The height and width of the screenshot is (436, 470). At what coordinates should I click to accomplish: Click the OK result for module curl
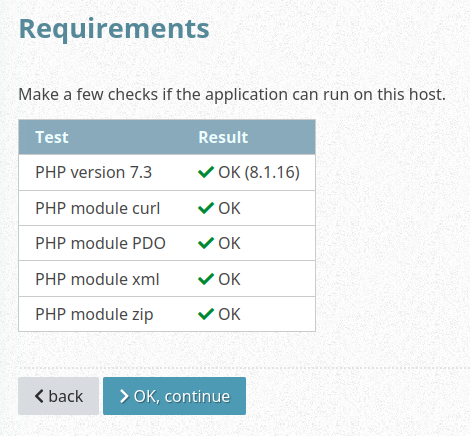click(x=229, y=208)
